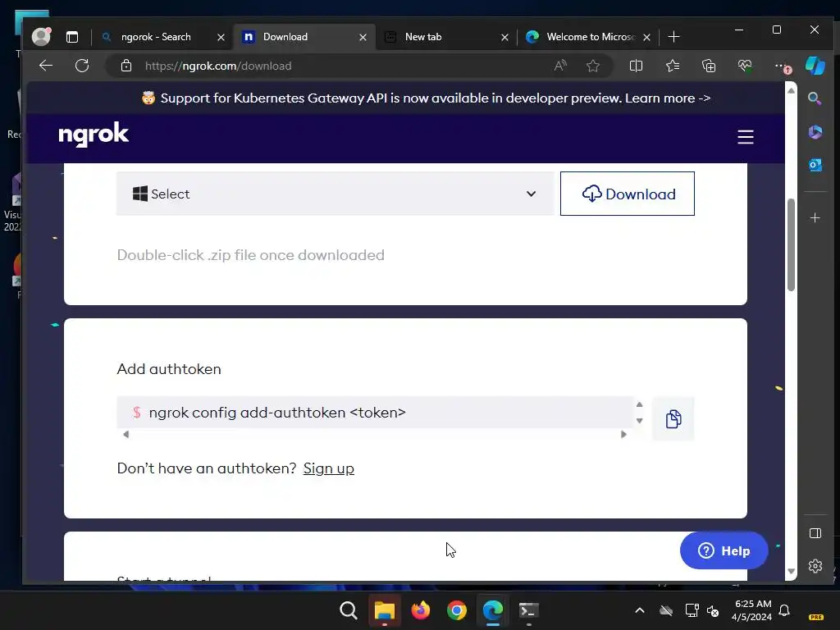840x630 pixels.
Task: Close the Download tab
Action: tap(363, 37)
